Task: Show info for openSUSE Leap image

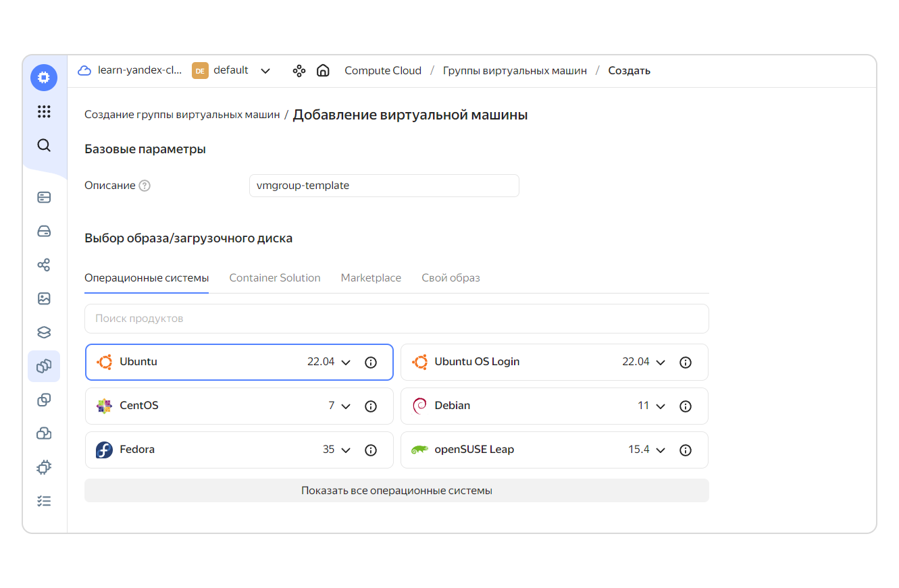Action: pos(685,450)
